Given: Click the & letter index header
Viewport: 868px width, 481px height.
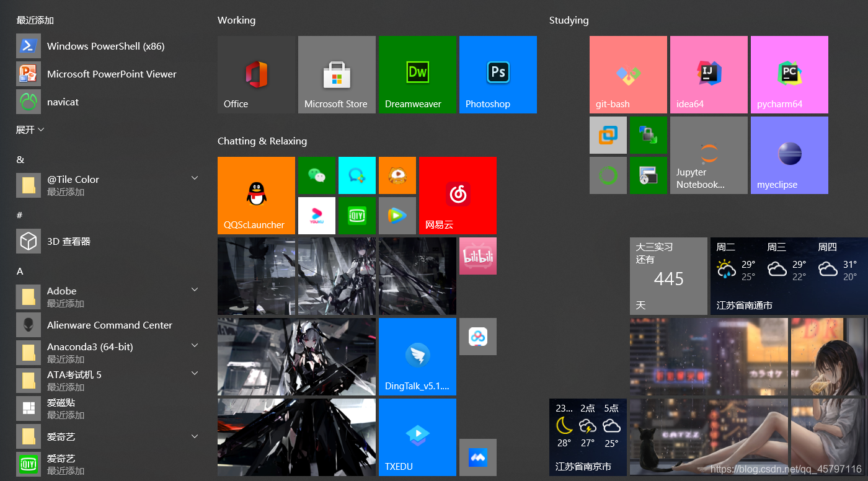Looking at the screenshot, I should 20,160.
